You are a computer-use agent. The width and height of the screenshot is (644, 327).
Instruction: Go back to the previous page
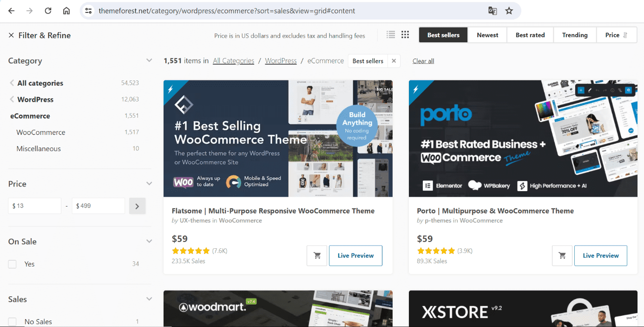(x=12, y=11)
